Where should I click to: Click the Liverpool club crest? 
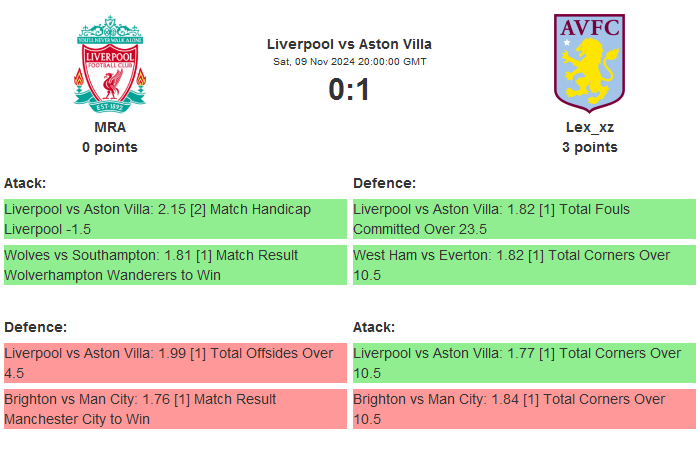(110, 62)
